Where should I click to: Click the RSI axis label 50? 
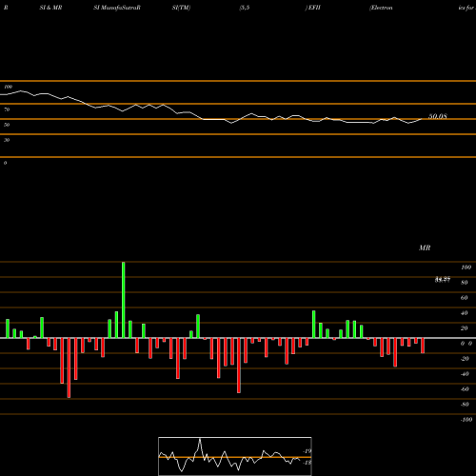tap(7, 125)
